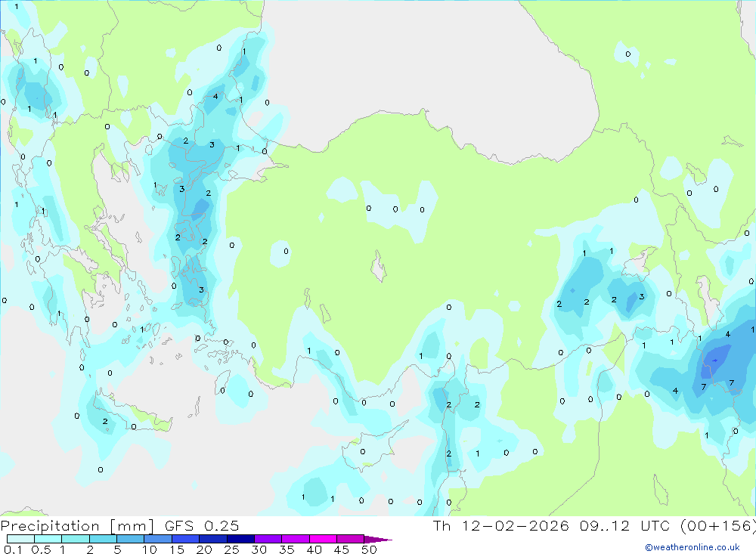Select the 45–50 mm legend swatch

[351, 539]
